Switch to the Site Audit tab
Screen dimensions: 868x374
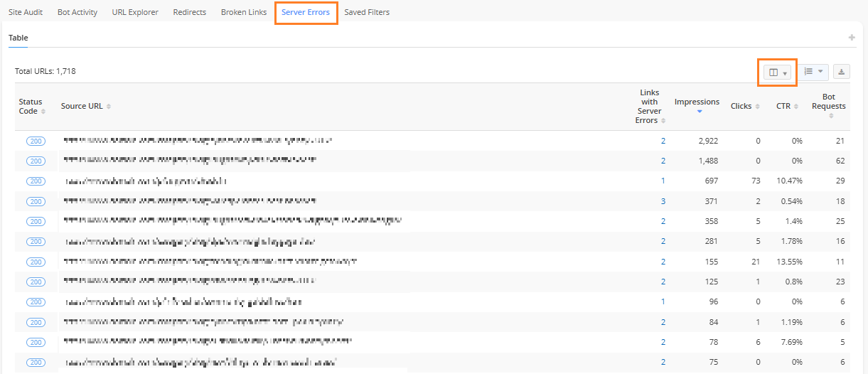tap(26, 12)
